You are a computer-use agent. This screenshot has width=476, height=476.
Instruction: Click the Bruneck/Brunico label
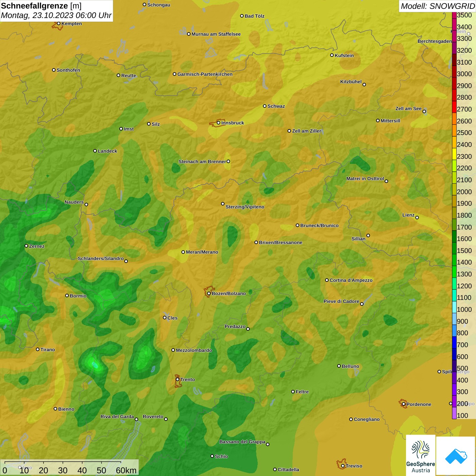tap(319, 225)
